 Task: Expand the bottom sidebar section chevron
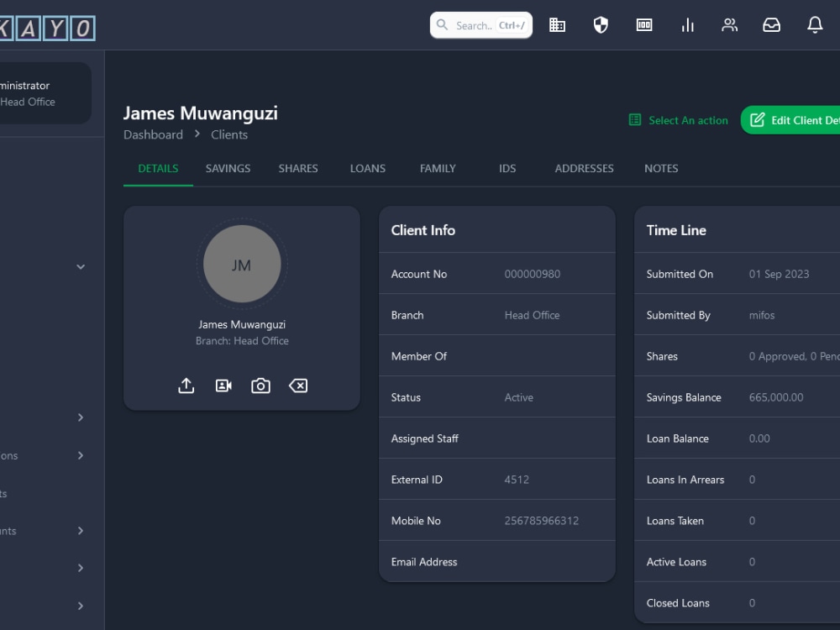(x=81, y=606)
